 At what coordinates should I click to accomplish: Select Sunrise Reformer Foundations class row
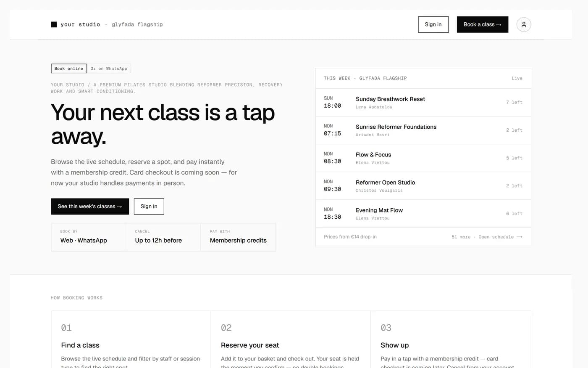point(423,130)
